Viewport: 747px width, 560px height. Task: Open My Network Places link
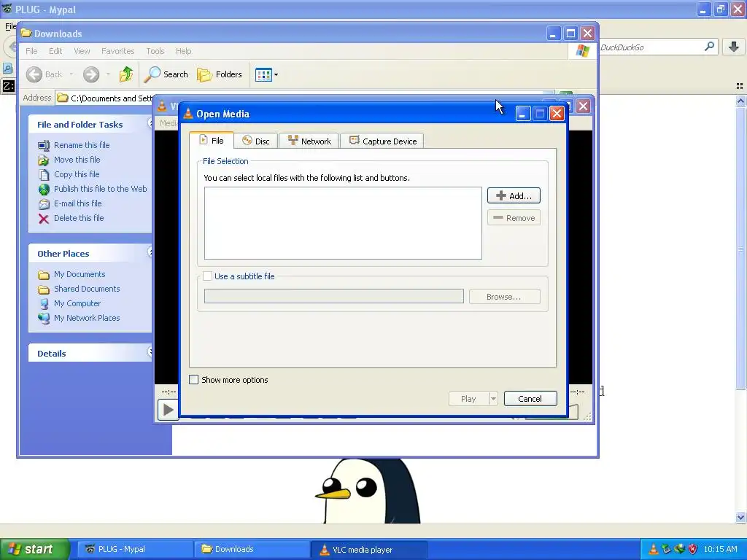point(87,318)
